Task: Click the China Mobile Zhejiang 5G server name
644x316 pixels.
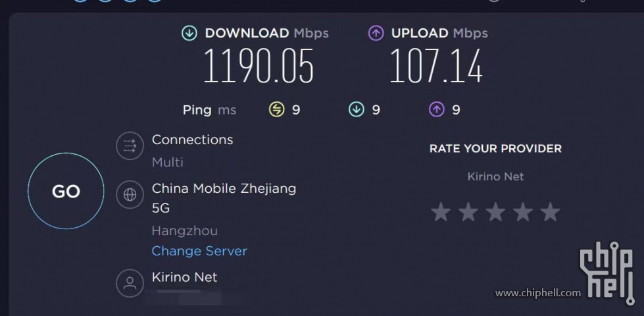Action: (224, 198)
